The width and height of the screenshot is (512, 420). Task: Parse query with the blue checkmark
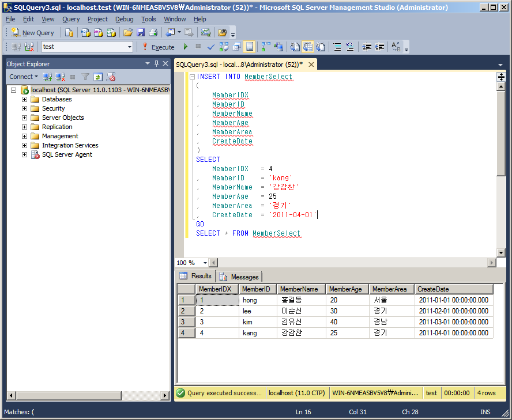coord(211,47)
